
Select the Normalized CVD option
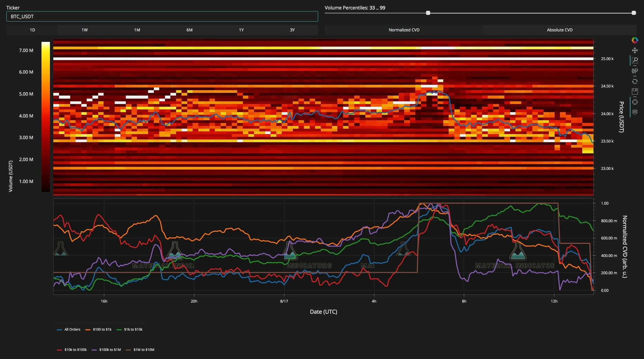tap(404, 30)
